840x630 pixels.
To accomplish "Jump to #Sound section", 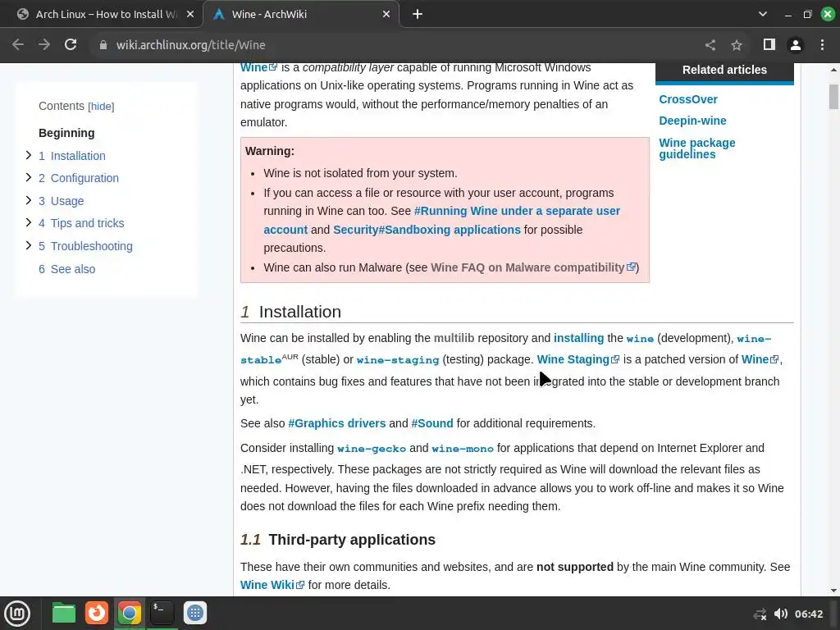I will pyautogui.click(x=431, y=423).
